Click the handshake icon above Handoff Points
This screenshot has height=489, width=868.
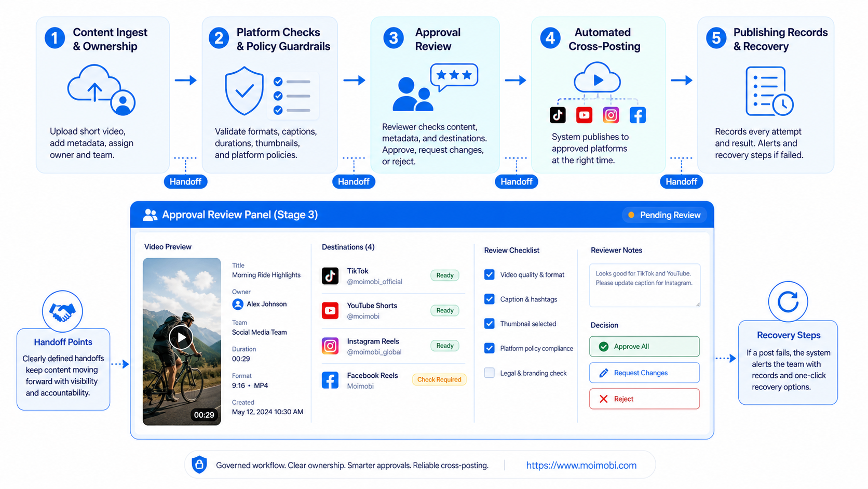(62, 311)
